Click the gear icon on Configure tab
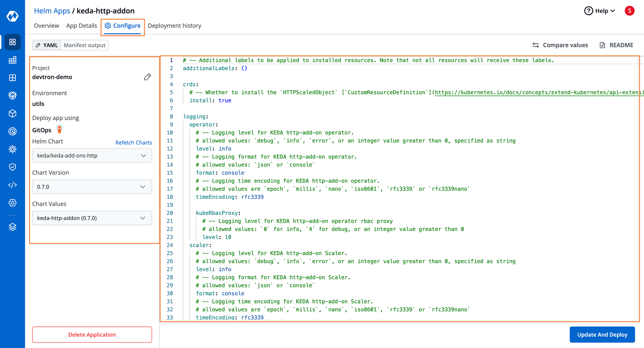 pyautogui.click(x=108, y=26)
